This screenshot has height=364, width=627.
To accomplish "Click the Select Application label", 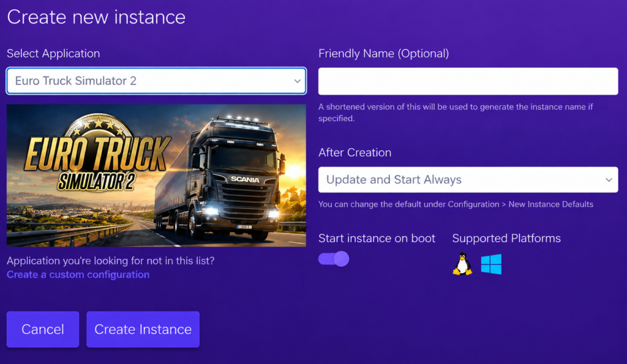I will pos(53,54).
